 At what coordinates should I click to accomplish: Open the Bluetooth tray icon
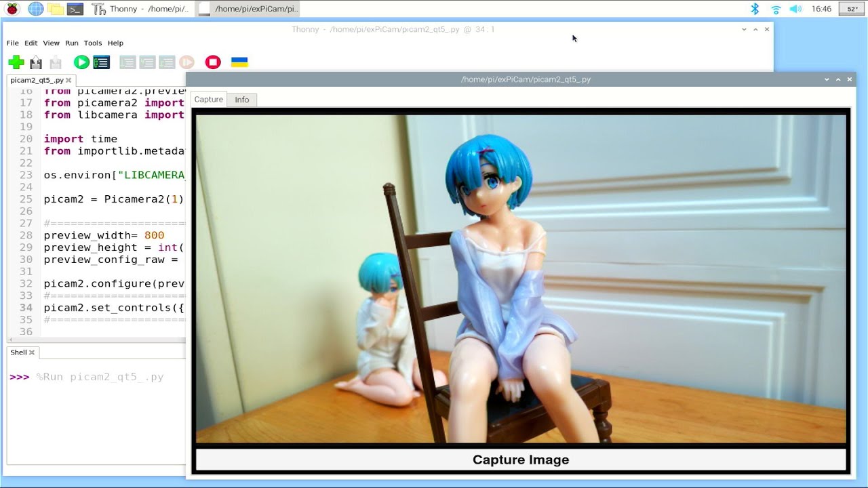coord(755,9)
